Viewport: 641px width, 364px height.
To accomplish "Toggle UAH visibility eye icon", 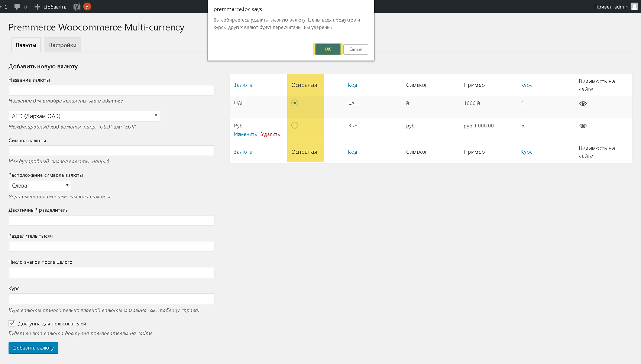I will [x=583, y=104].
